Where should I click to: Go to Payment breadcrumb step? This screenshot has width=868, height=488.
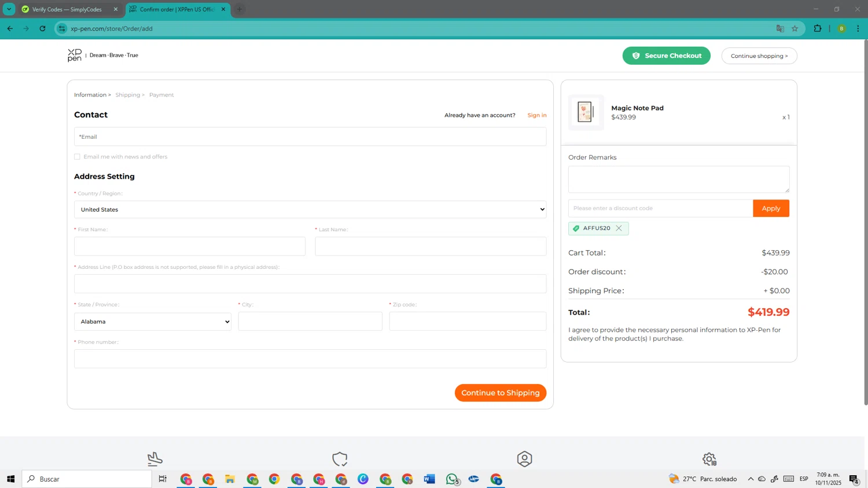(161, 95)
